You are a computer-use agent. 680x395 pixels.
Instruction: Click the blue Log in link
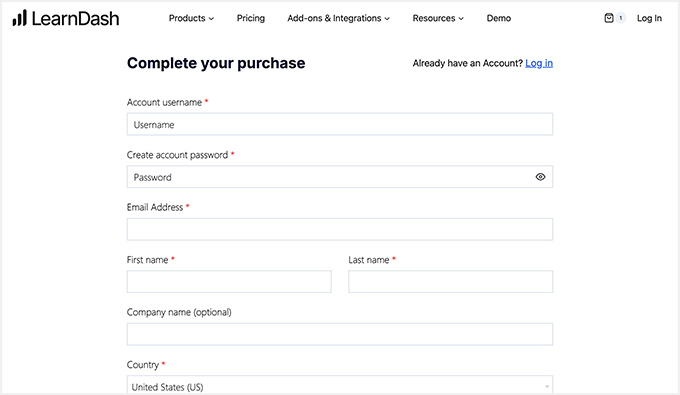539,63
